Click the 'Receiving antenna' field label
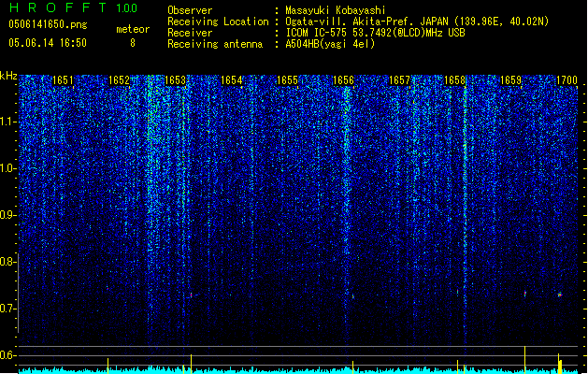Viewport: 588px width, 374px height. [215, 44]
